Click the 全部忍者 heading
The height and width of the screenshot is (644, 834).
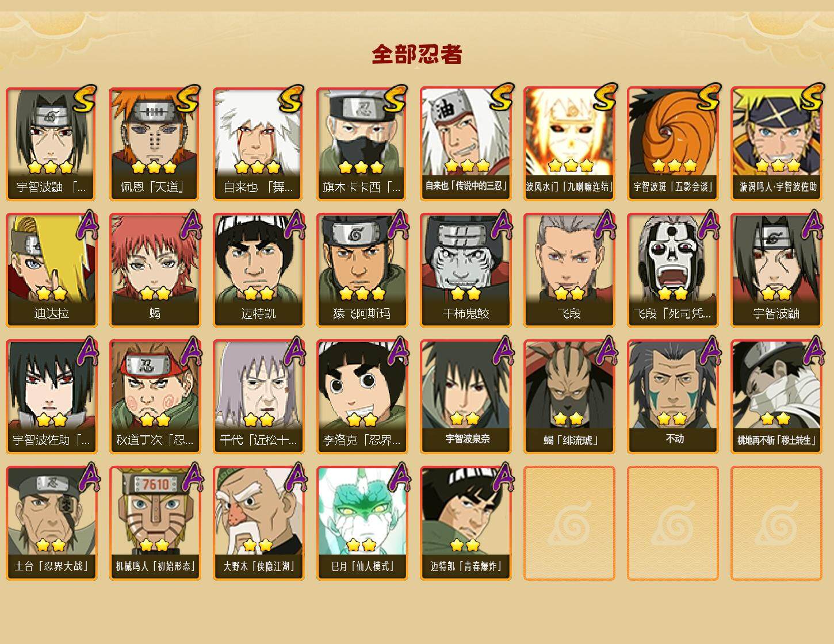pos(417,55)
